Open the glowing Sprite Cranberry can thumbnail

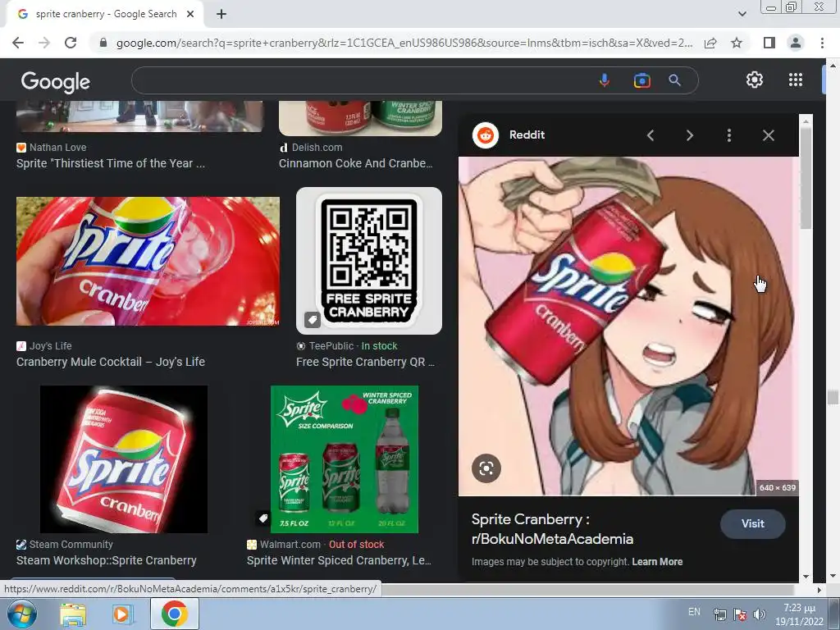pyautogui.click(x=124, y=459)
